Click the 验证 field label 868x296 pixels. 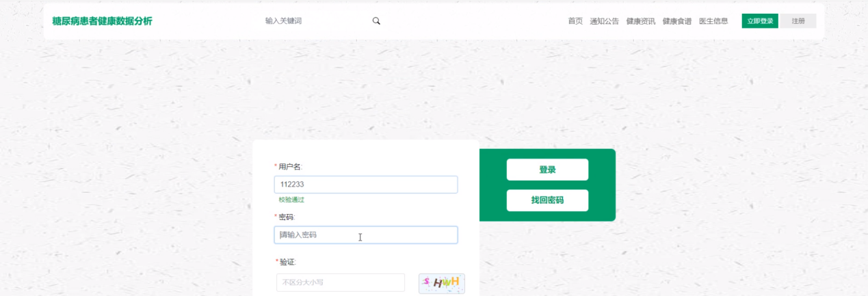click(x=287, y=262)
